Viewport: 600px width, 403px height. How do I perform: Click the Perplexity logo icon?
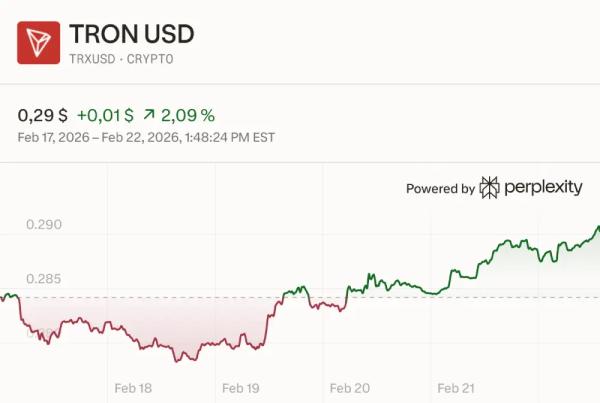[489, 187]
